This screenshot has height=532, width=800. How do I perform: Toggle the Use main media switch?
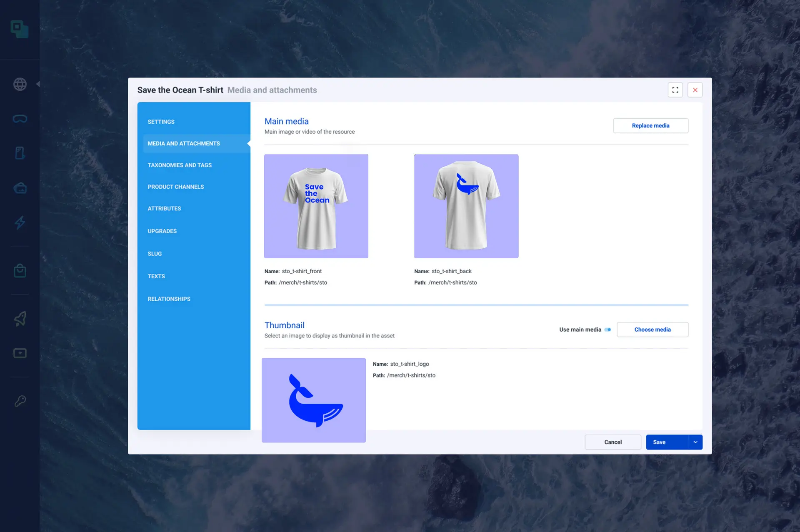point(608,330)
